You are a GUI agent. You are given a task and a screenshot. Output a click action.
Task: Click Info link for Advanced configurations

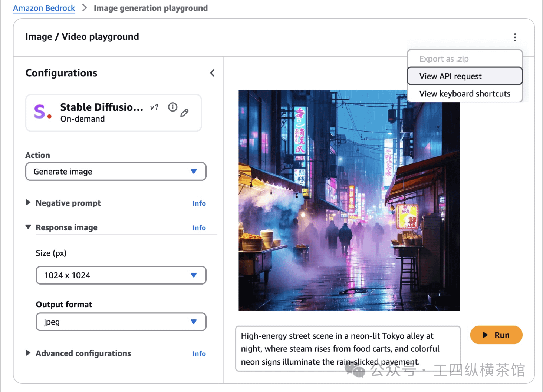pos(199,354)
